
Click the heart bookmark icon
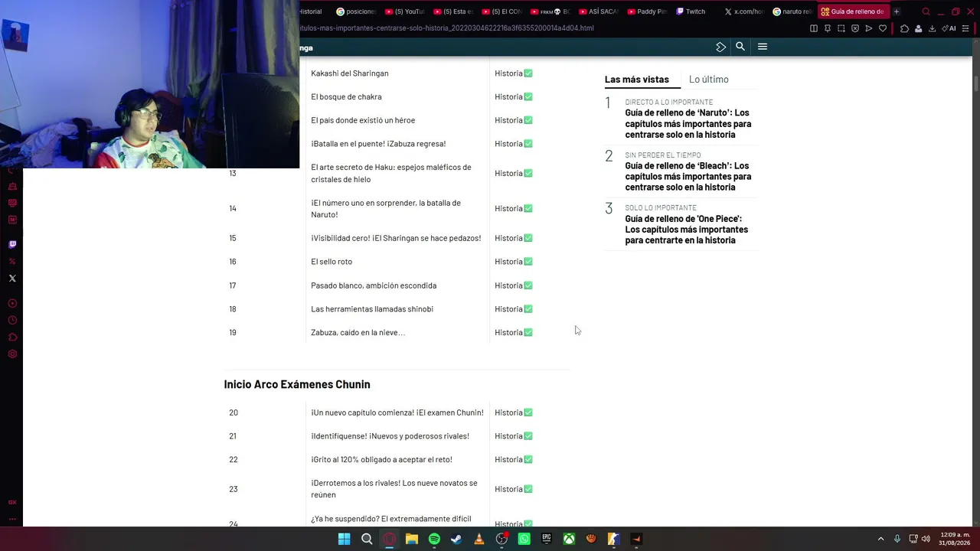tap(883, 28)
